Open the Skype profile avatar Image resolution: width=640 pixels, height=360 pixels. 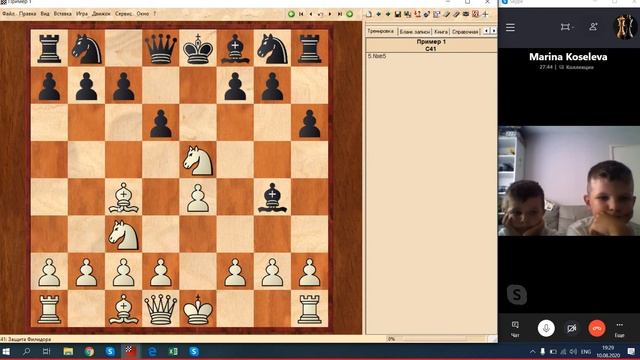click(625, 27)
